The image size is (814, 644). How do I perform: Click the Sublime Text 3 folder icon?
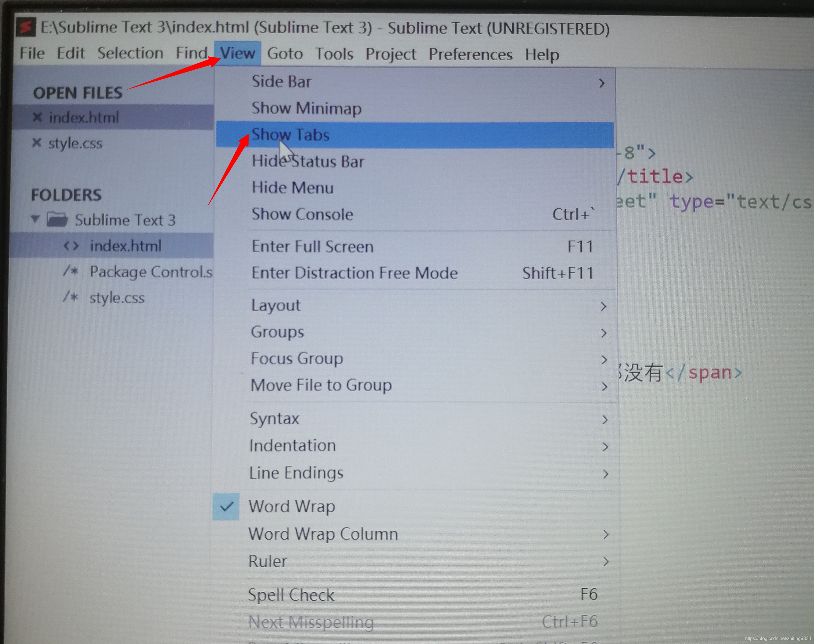(57, 219)
